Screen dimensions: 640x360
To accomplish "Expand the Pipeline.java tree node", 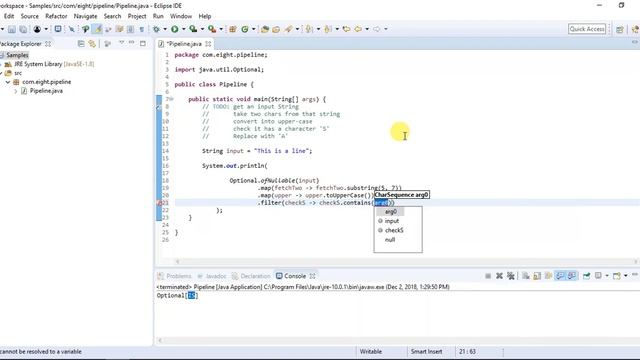I will point(16,91).
